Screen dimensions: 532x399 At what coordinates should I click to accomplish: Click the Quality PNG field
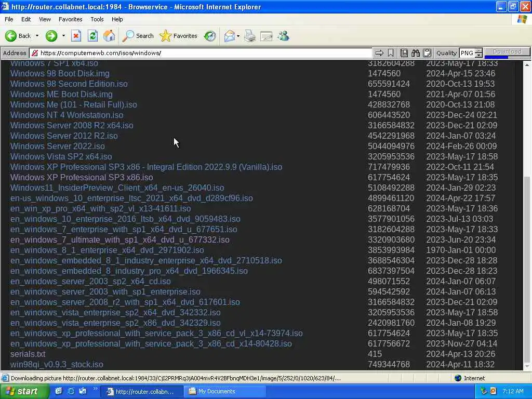(x=467, y=53)
